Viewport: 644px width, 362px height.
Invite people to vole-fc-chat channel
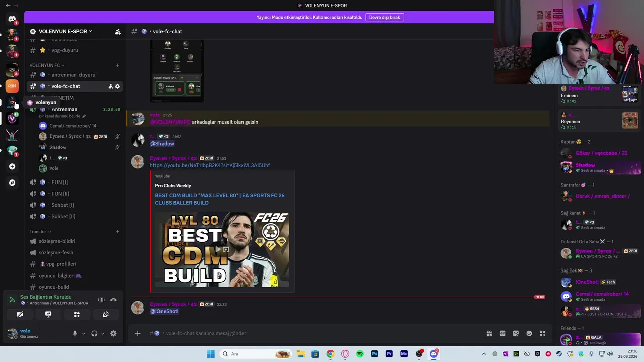pos(110,86)
